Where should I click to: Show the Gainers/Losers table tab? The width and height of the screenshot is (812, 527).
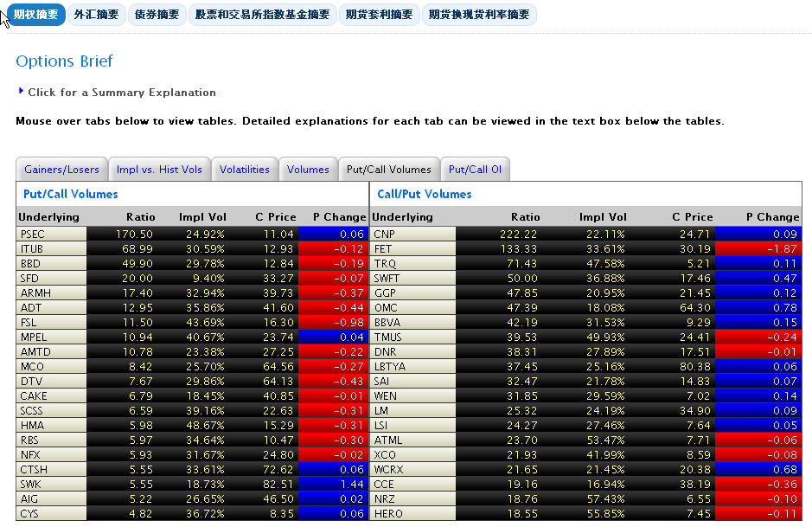pyautogui.click(x=61, y=170)
